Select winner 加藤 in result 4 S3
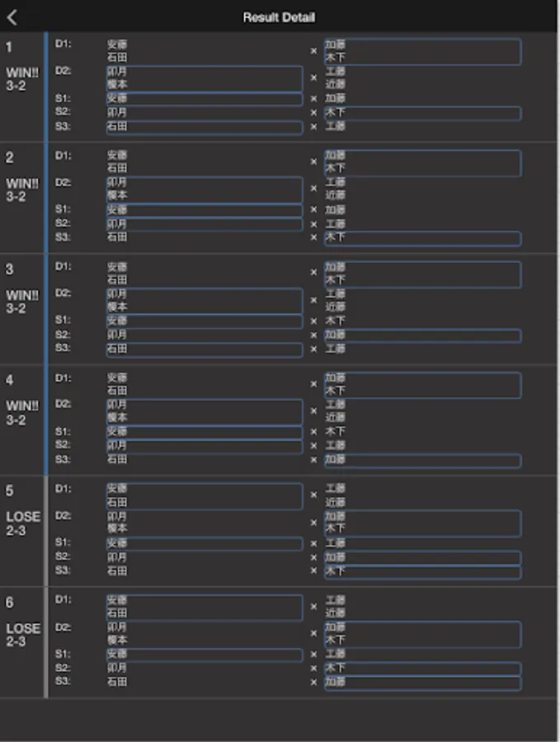This screenshot has height=742, width=560. pos(423,460)
